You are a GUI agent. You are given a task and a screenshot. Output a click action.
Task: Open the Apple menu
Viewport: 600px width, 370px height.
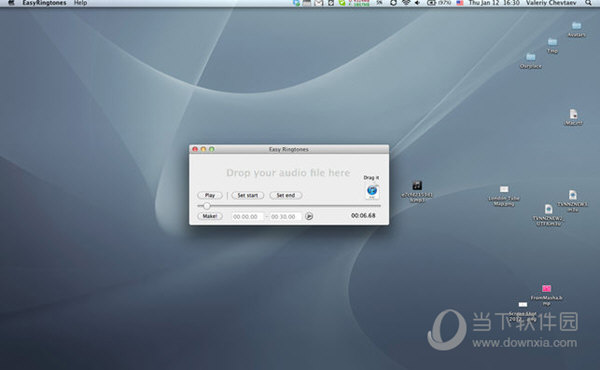[x=11, y=3]
